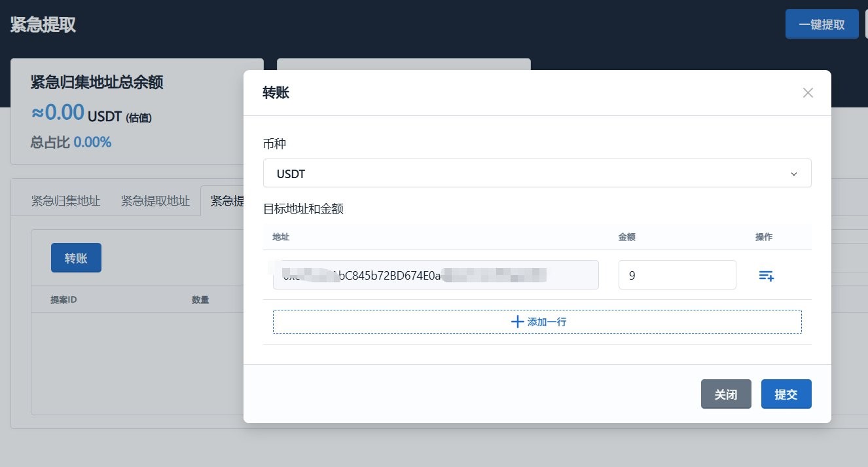Click the 提交 button
The height and width of the screenshot is (467, 868).
tap(786, 394)
